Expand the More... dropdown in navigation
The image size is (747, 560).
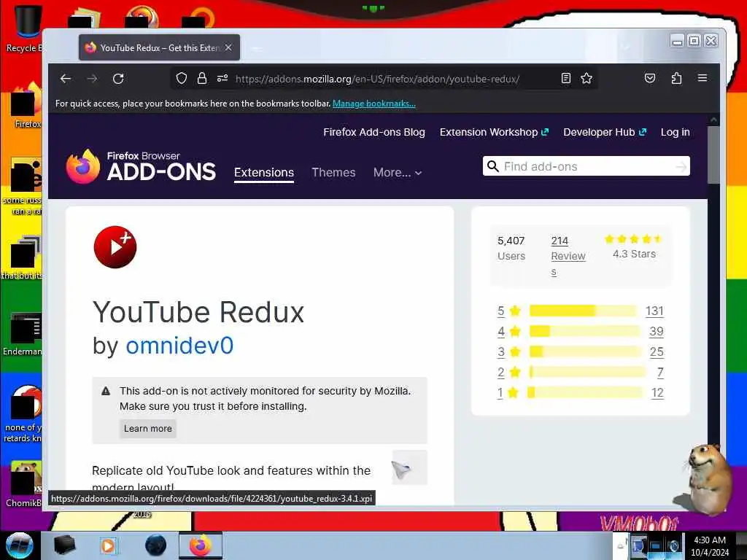click(x=398, y=172)
